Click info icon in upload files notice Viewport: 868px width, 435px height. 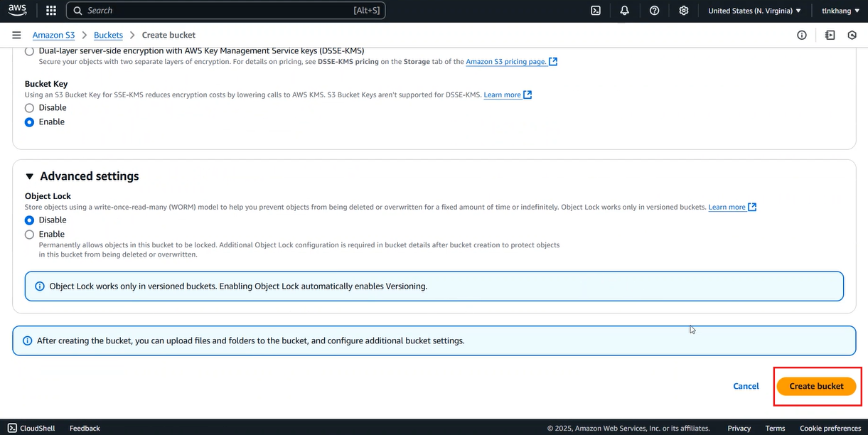(x=28, y=340)
